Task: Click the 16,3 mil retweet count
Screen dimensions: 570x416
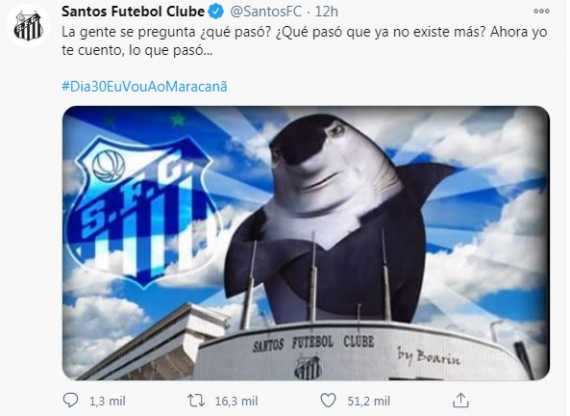Action: [236, 401]
